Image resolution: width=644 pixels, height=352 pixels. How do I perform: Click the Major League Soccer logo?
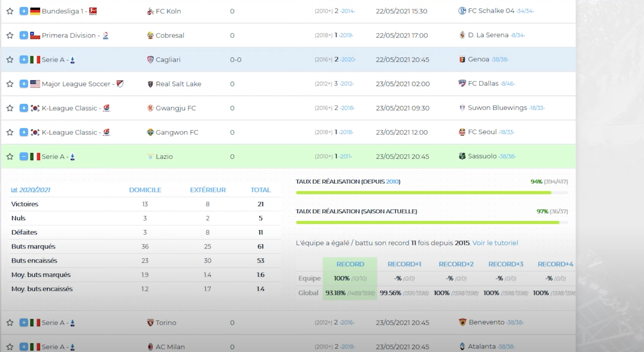click(x=120, y=84)
